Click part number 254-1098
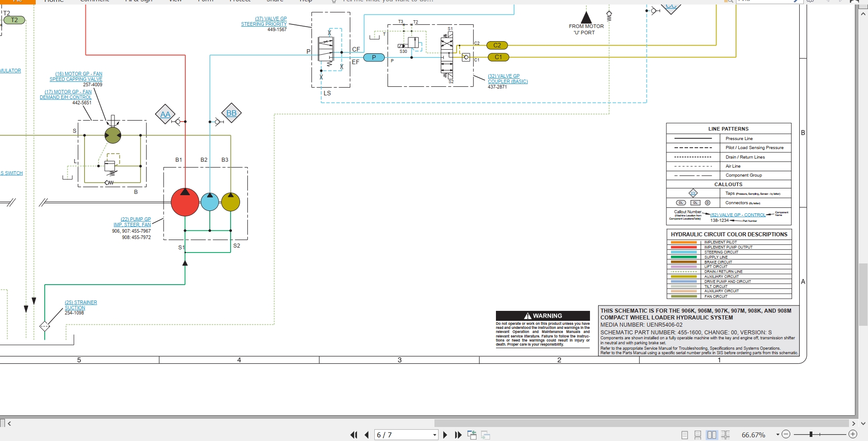Viewport: 868px width, 441px height. pos(74,313)
